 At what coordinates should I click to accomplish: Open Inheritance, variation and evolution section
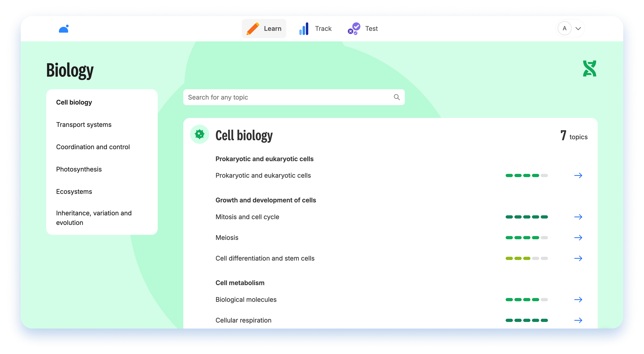point(94,218)
